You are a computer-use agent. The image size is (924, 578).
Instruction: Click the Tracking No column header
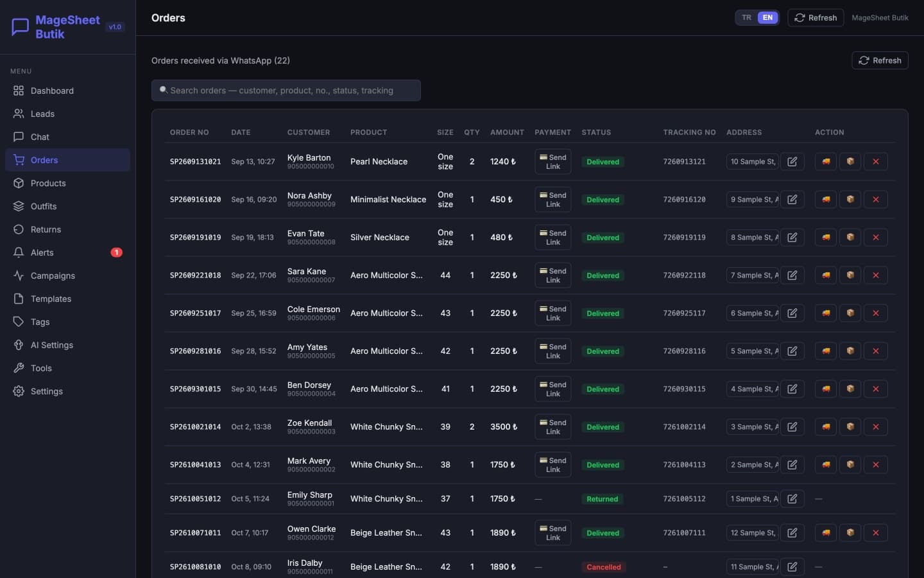click(689, 132)
